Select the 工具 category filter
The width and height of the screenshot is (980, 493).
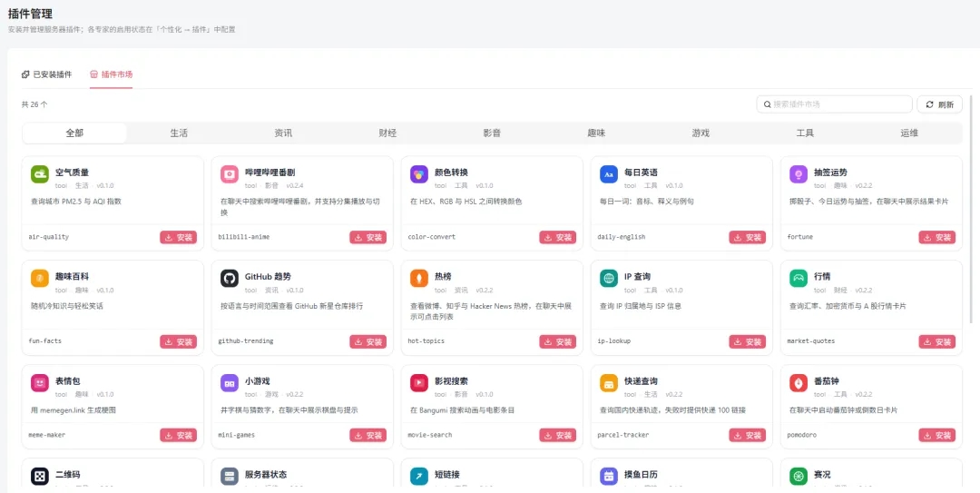click(805, 133)
